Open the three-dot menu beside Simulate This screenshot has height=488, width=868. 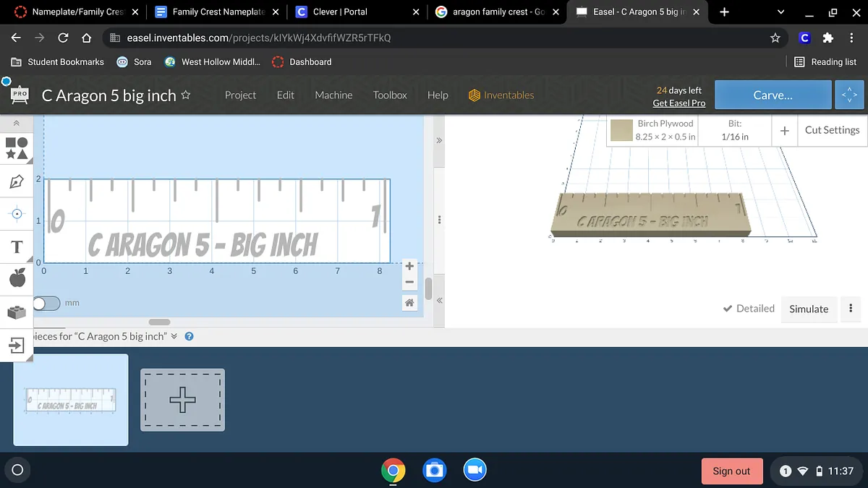pyautogui.click(x=851, y=309)
